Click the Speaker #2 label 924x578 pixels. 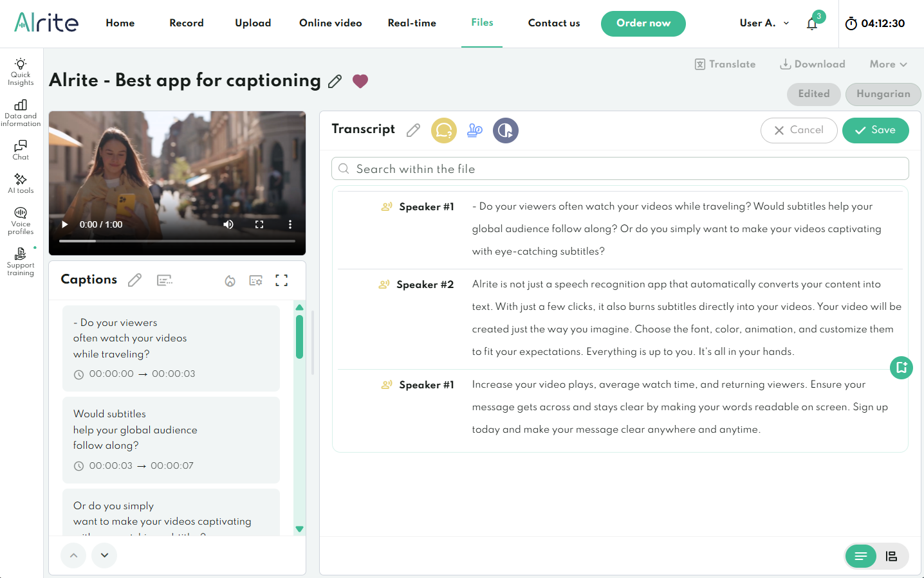click(x=425, y=284)
